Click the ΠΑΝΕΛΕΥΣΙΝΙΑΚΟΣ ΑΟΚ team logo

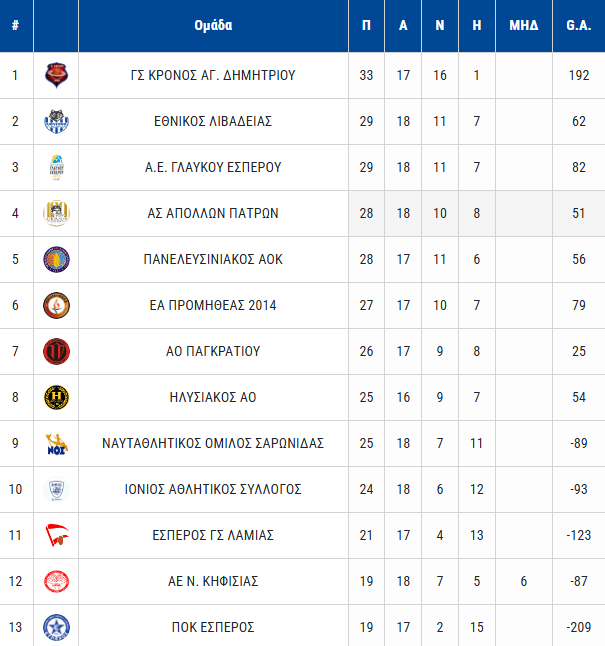(56, 259)
